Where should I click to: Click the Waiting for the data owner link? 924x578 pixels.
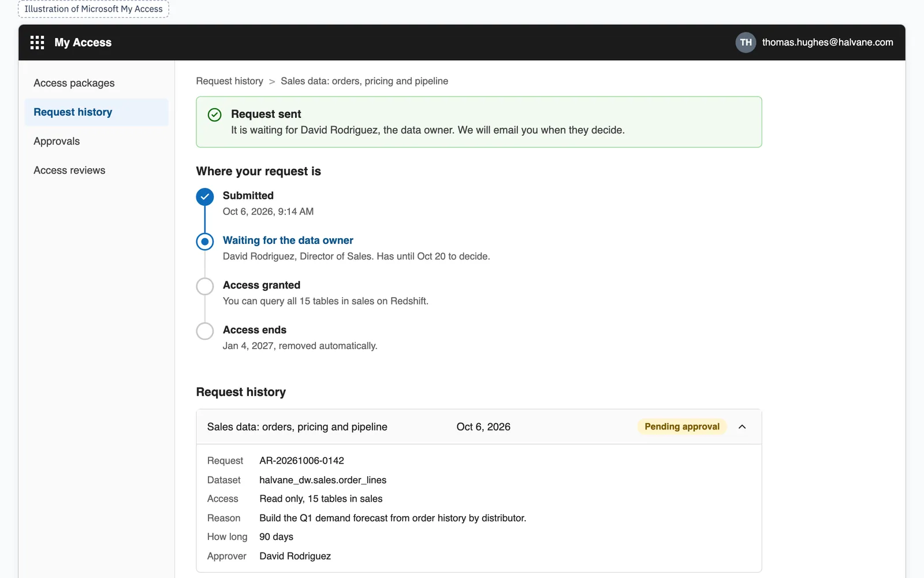tap(288, 240)
